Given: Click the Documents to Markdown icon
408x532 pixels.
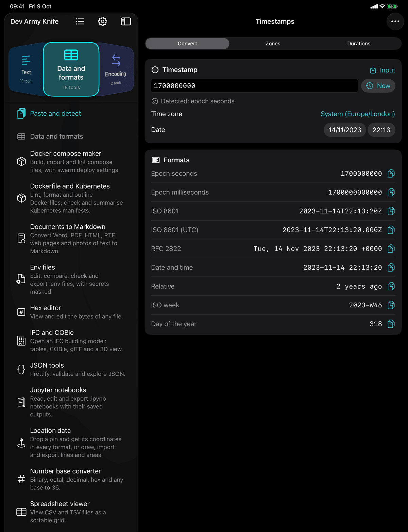Looking at the screenshot, I should coord(21,238).
